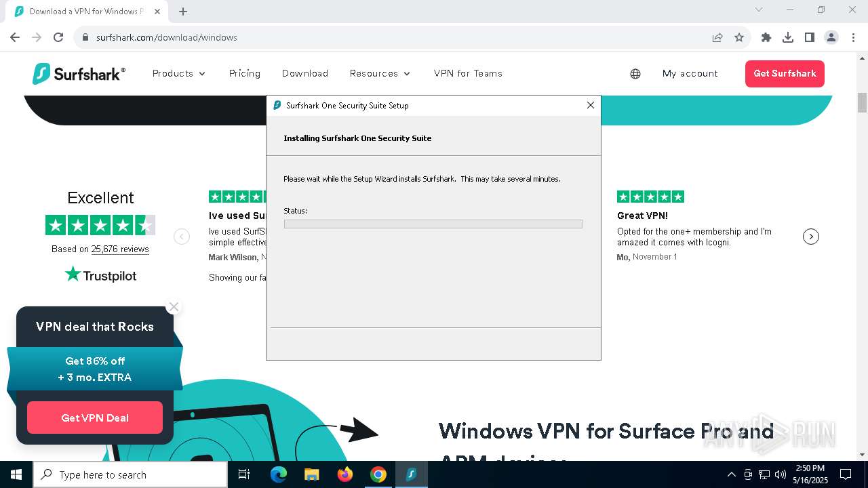
Task: Show previous Trustpilot review with left arrow
Action: tap(182, 237)
